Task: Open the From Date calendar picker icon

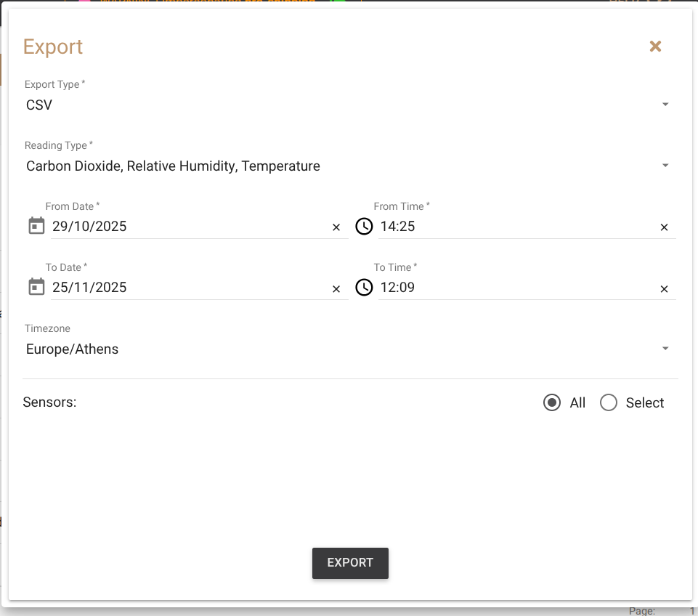Action: click(x=36, y=227)
